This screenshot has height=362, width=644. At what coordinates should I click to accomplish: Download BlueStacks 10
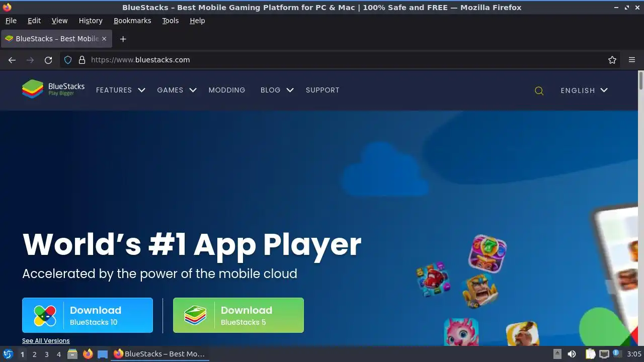88,315
